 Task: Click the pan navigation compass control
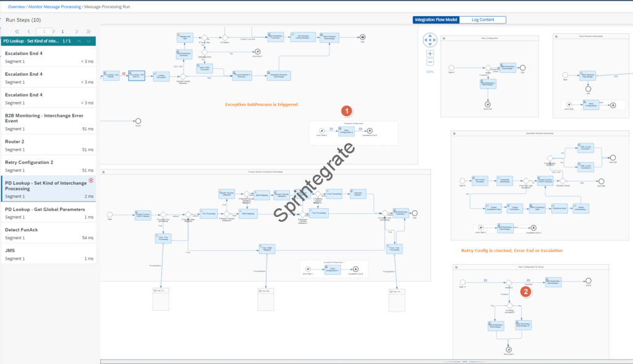pos(430,41)
